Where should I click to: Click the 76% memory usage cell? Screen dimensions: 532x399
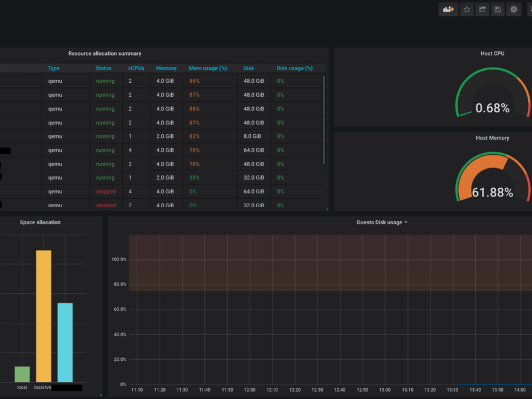coord(195,151)
